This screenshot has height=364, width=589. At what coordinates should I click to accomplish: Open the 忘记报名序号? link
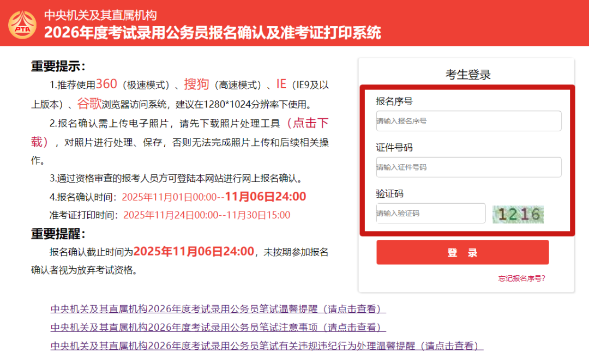521,278
